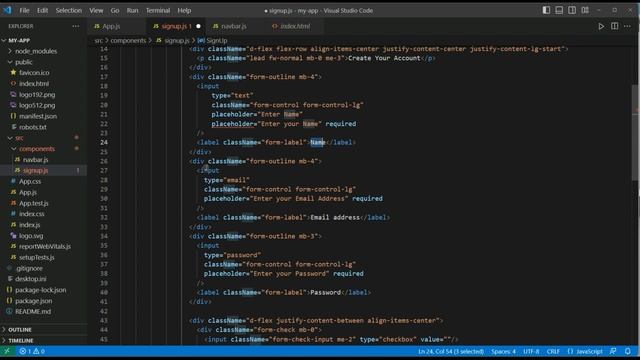Open the Customize Layout icon
The height and width of the screenshot is (360, 640).
tap(585, 10)
